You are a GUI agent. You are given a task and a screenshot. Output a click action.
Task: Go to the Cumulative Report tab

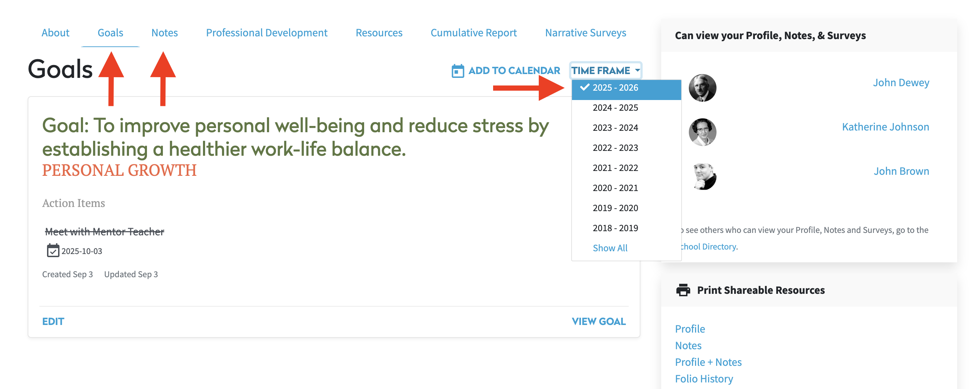tap(473, 33)
